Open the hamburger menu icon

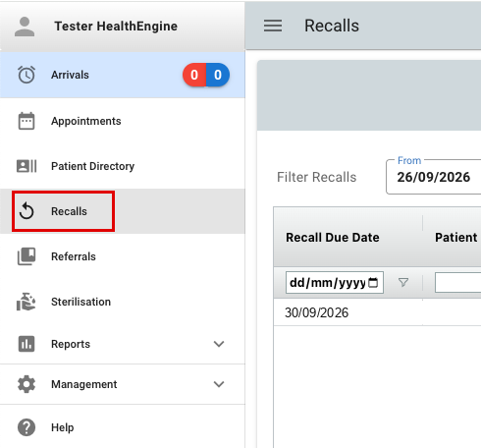[x=273, y=26]
